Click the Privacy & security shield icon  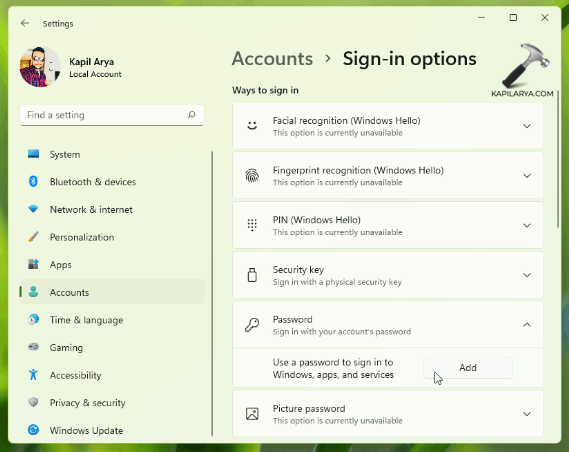click(33, 402)
